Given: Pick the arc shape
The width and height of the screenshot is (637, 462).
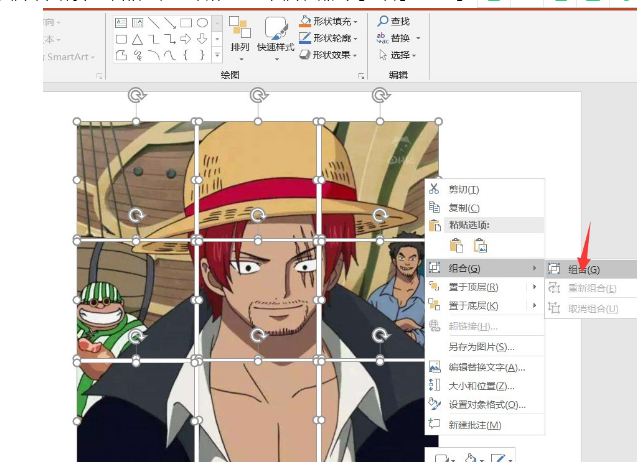Looking at the screenshot, I should [154, 55].
